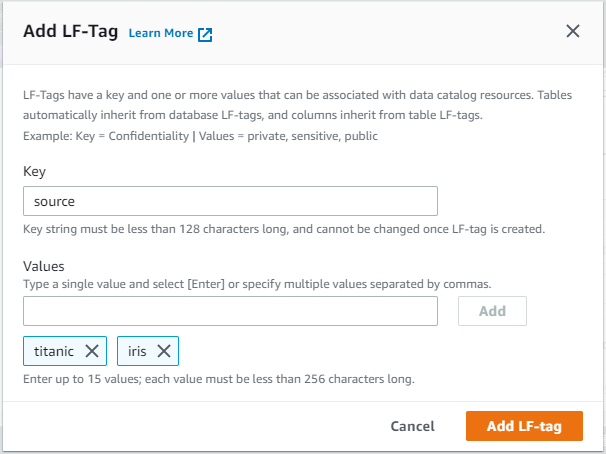Select the titanic chip label

click(54, 351)
